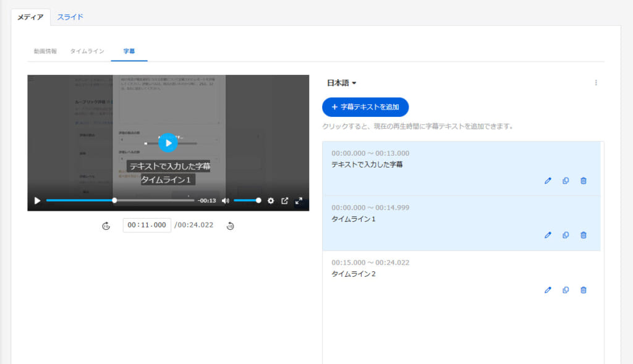Edit the テキストで入力した字幕 subtitle entry
The image size is (633, 364).
(x=548, y=180)
